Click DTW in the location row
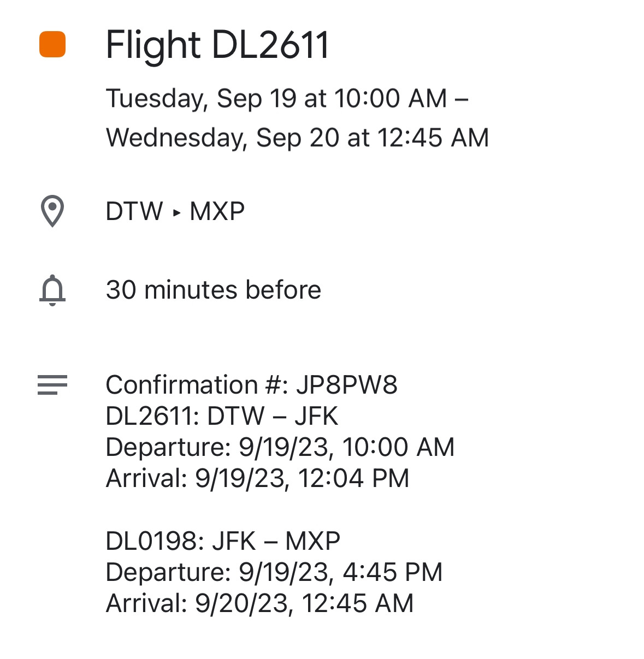The width and height of the screenshot is (644, 659). 134,211
